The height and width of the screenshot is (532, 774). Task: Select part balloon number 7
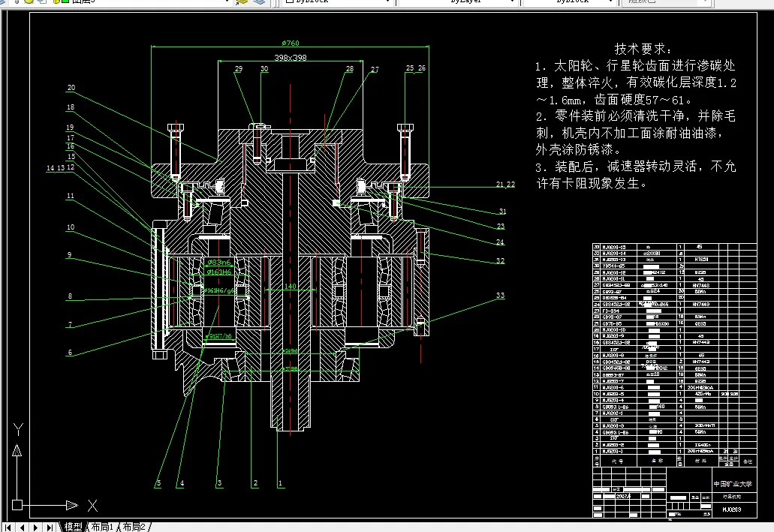coord(70,324)
